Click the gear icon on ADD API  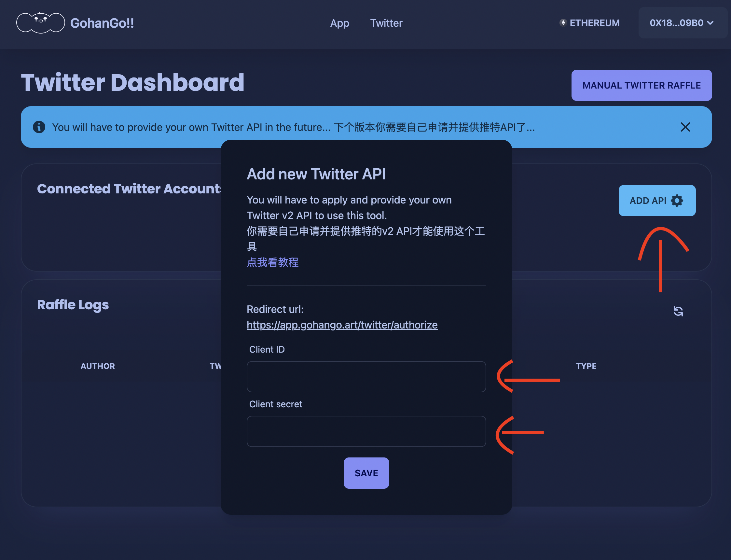pos(677,201)
